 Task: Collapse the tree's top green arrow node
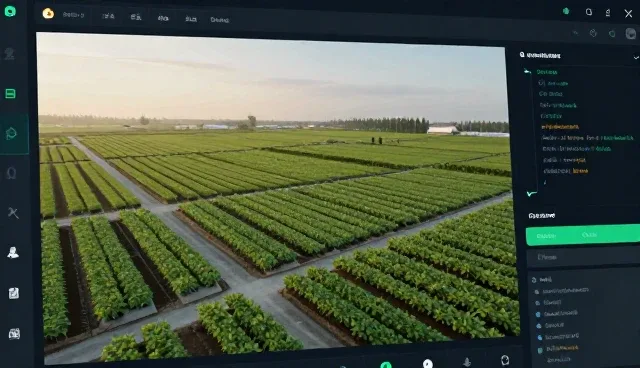pyautogui.click(x=527, y=71)
